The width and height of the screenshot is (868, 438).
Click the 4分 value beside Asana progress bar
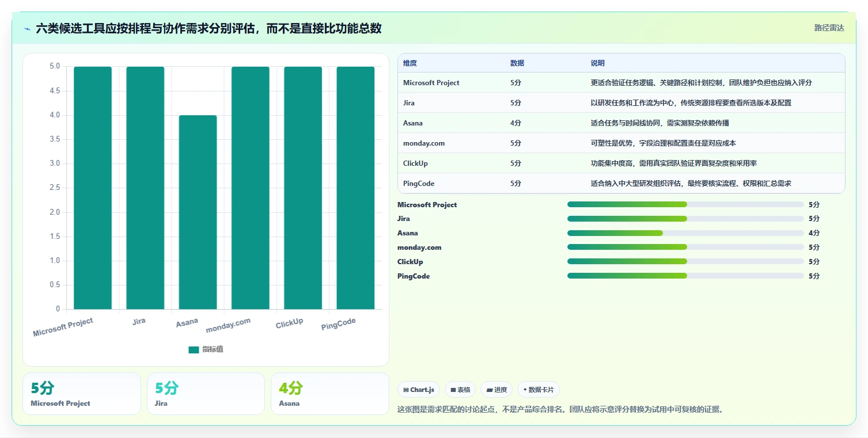tap(814, 233)
